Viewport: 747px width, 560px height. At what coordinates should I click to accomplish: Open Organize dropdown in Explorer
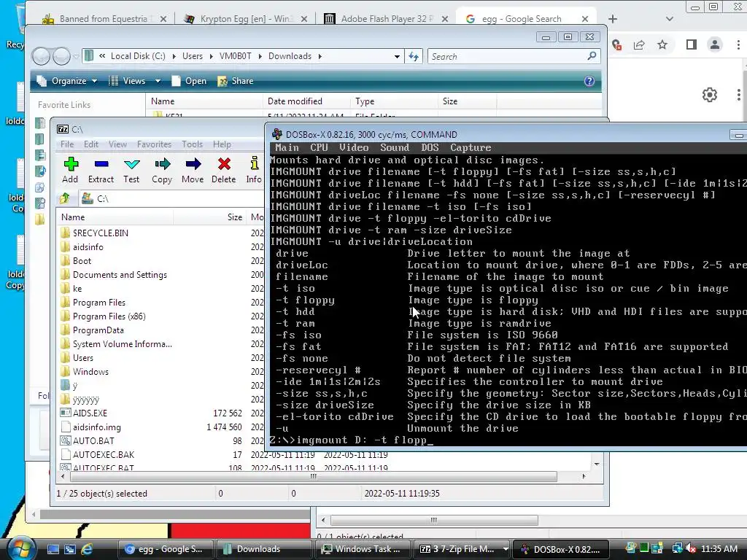[x=67, y=81]
